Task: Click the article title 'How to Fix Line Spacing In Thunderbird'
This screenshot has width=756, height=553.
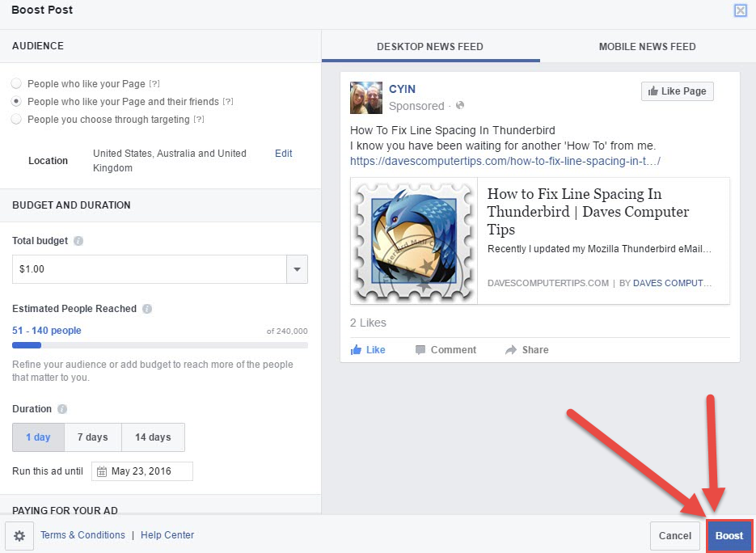Action: point(588,212)
